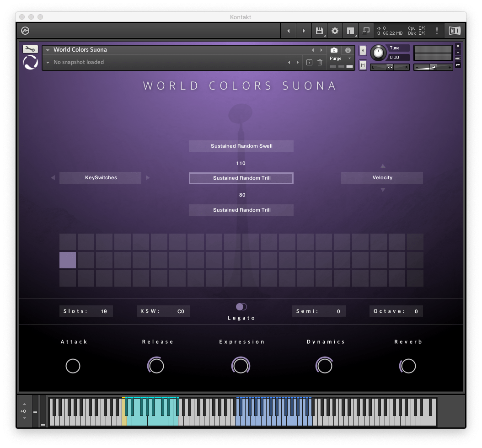Open the workspace layout panel icon
The width and height of the screenshot is (482, 448).
(350, 31)
